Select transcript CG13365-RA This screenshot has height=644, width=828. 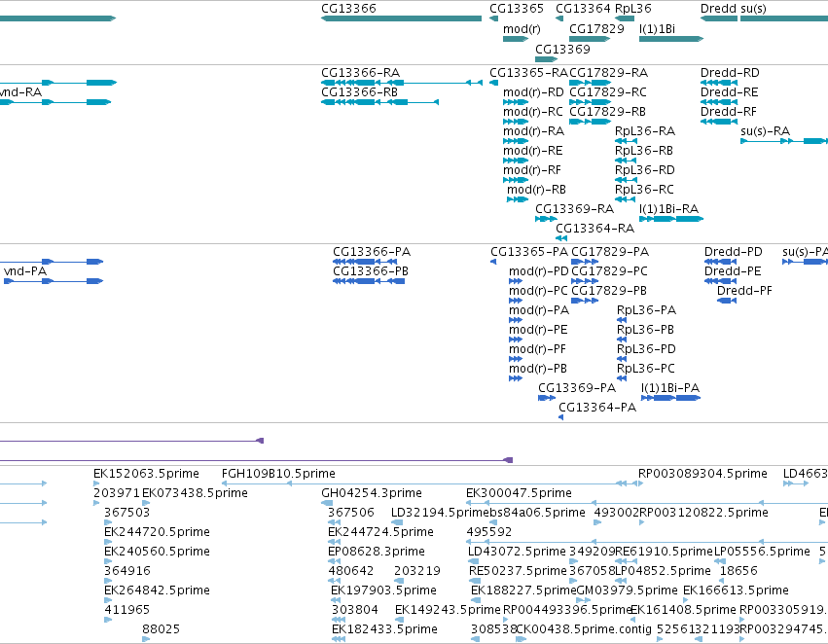tap(528, 73)
